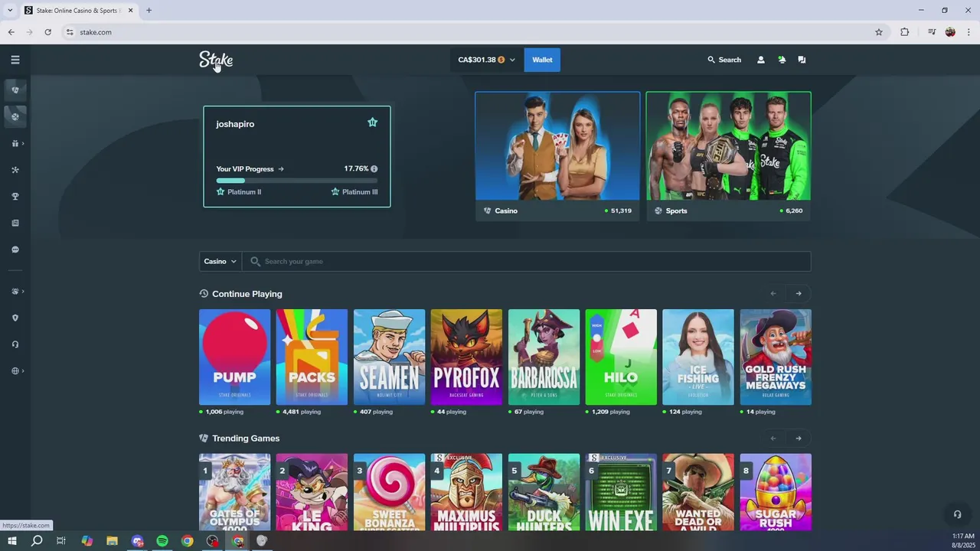This screenshot has height=551, width=980.
Task: Open the Casino section from the sidebar cards icon
Action: (x=15, y=90)
